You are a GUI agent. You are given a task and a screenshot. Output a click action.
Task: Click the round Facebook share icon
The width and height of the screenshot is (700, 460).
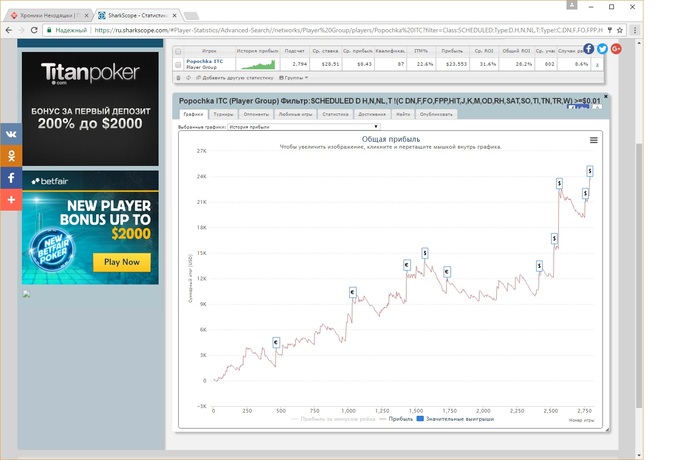588,49
